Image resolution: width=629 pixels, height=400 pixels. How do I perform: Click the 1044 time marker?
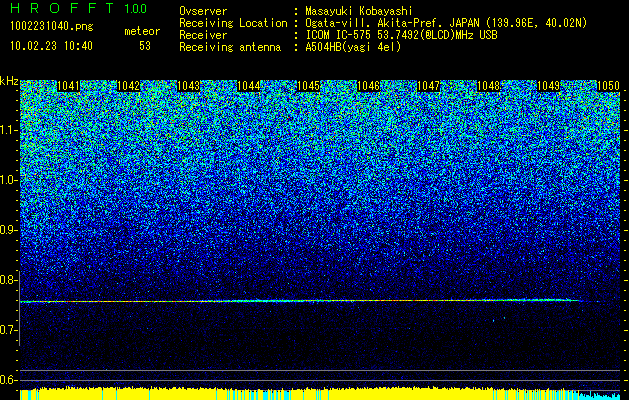tap(248, 86)
